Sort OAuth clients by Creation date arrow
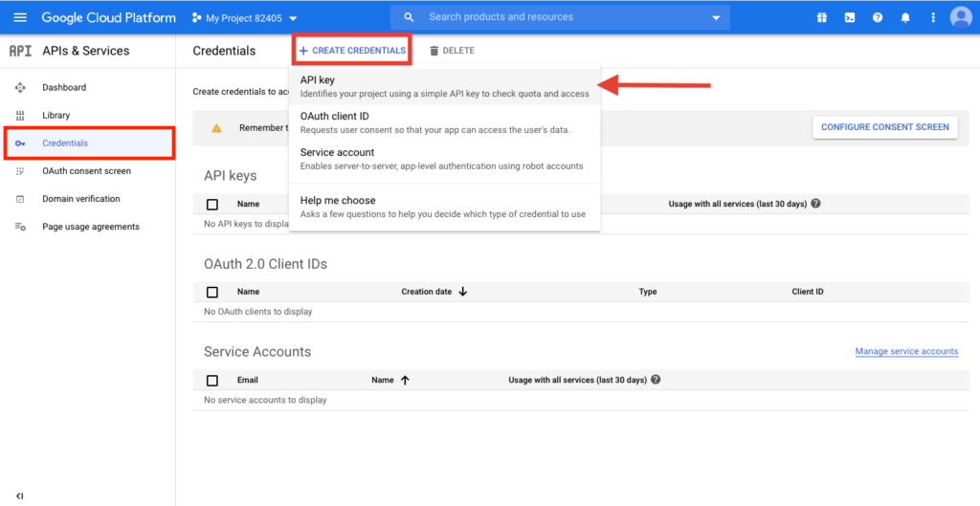The image size is (980, 506). [x=462, y=292]
